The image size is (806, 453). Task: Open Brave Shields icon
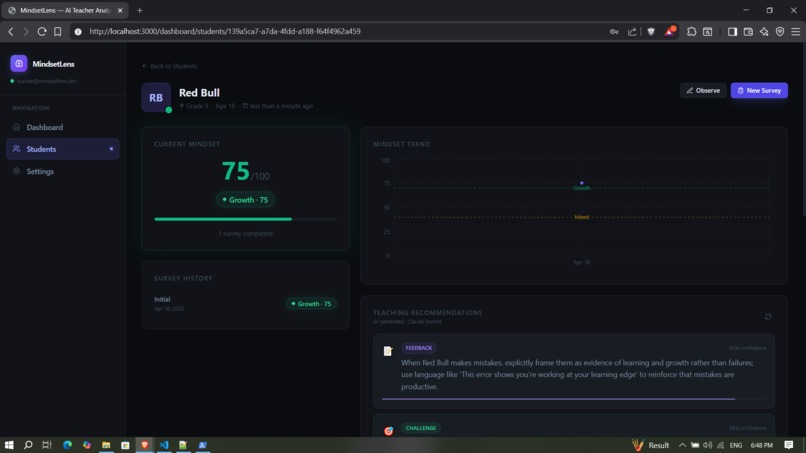coord(651,31)
